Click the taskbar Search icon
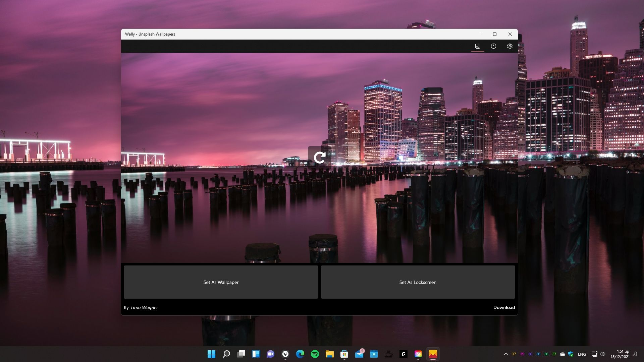 click(226, 354)
